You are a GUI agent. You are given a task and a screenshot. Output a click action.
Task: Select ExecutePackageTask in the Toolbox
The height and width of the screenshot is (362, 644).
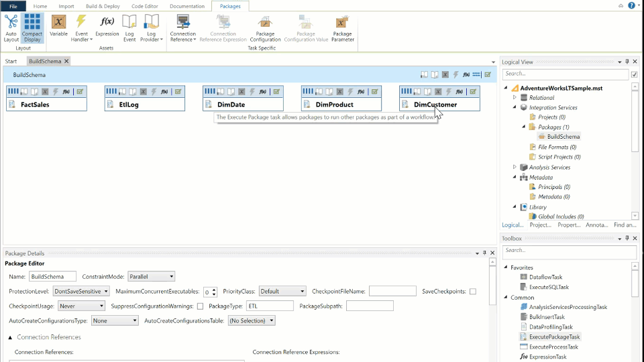coord(553,337)
